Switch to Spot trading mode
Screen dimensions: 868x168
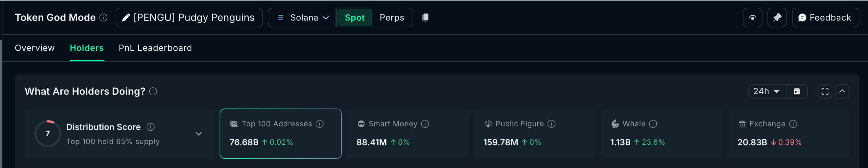(355, 17)
